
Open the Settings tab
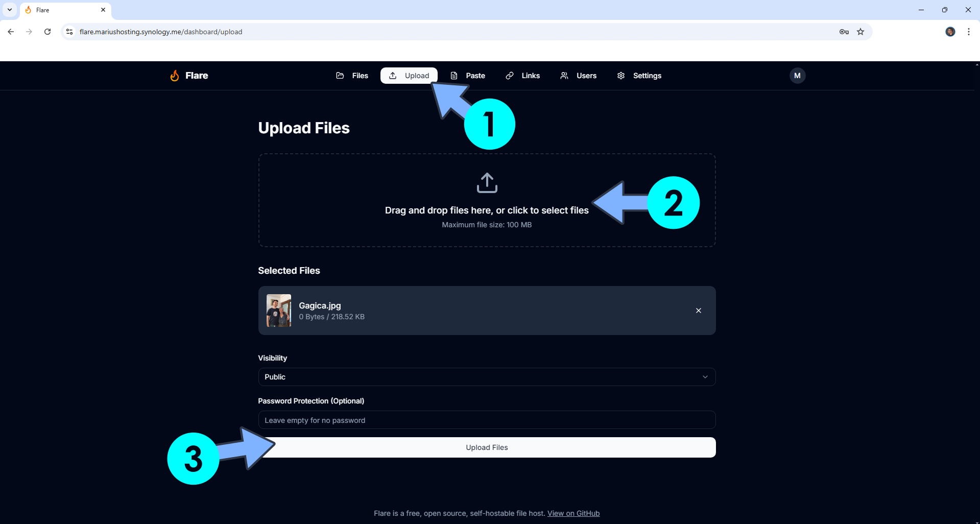(x=639, y=76)
